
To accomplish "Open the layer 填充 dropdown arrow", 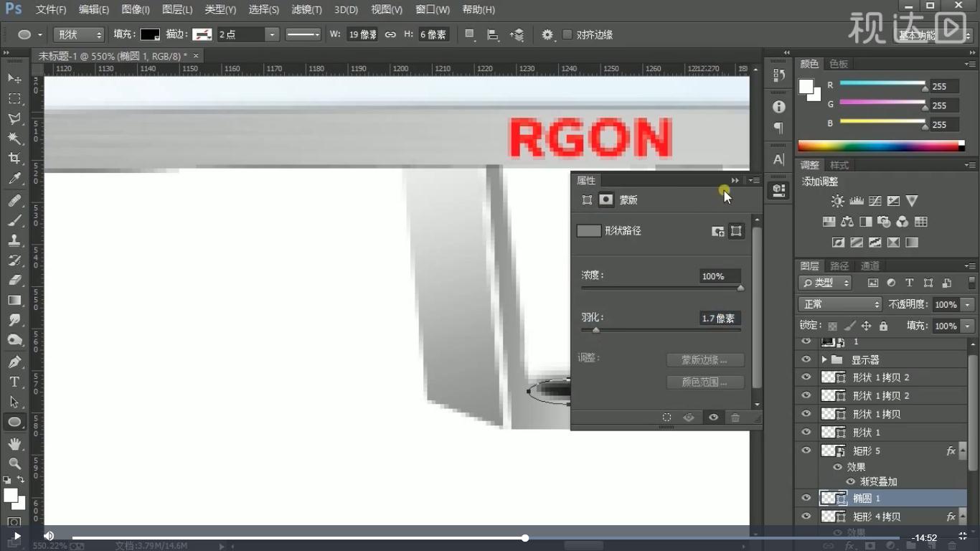I will coord(969,326).
